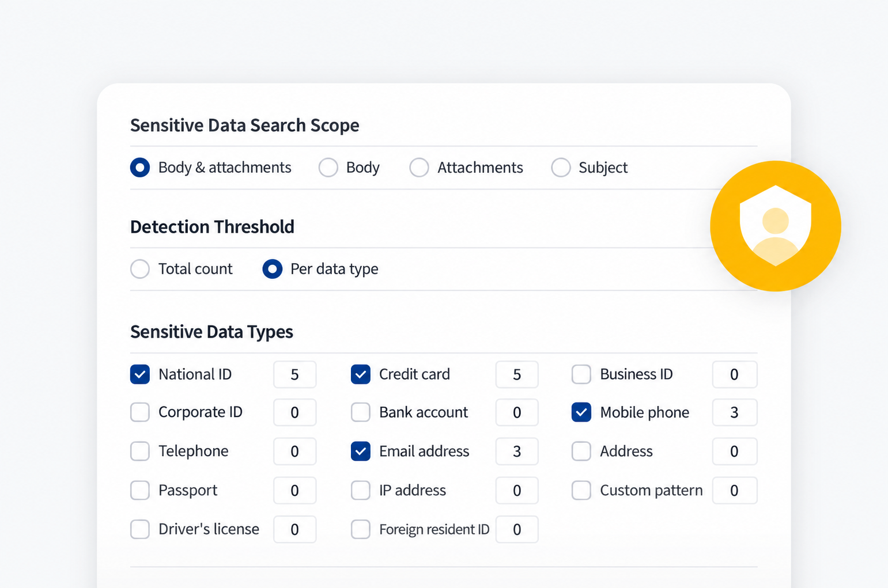The image size is (888, 588).
Task: Click the yellow shield user badge icon
Action: tap(776, 226)
